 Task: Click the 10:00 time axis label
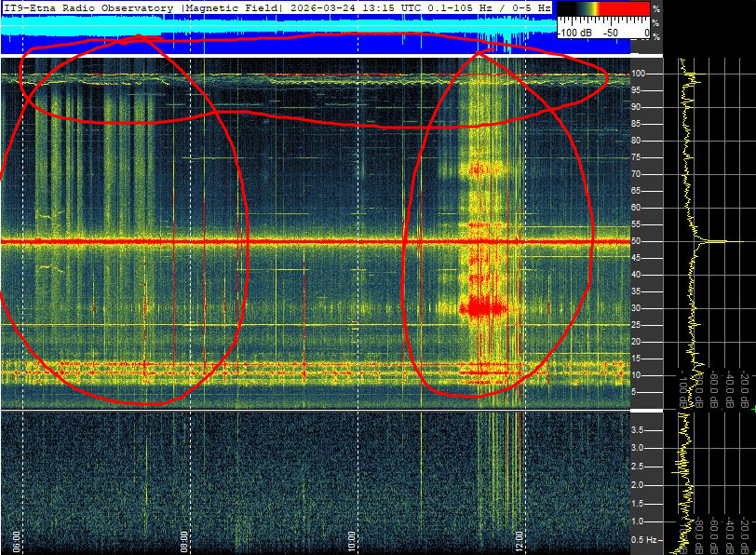tap(352, 540)
